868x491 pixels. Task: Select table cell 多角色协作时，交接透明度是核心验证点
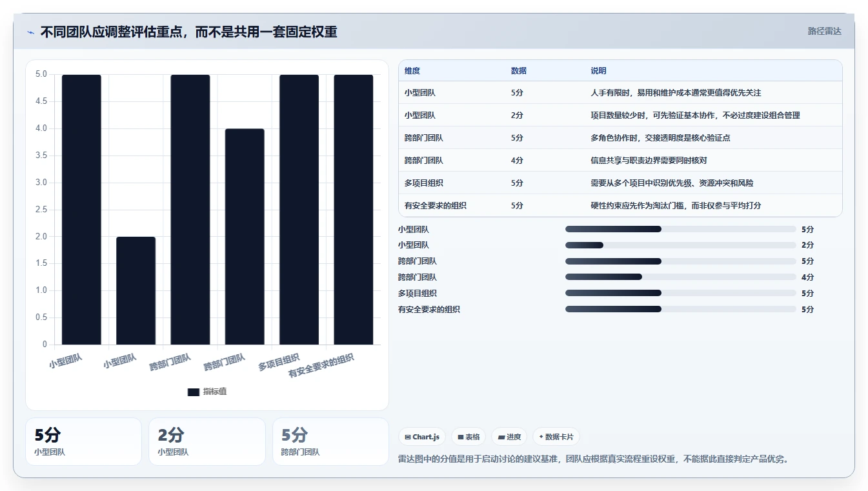(660, 138)
